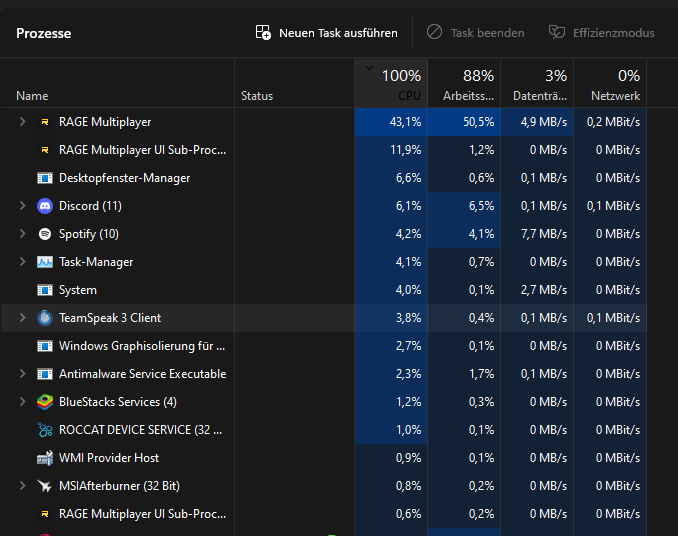Screen dimensions: 678x536
Task: Click BlueStacks Services' 1,2% CPU value
Action: tap(409, 402)
